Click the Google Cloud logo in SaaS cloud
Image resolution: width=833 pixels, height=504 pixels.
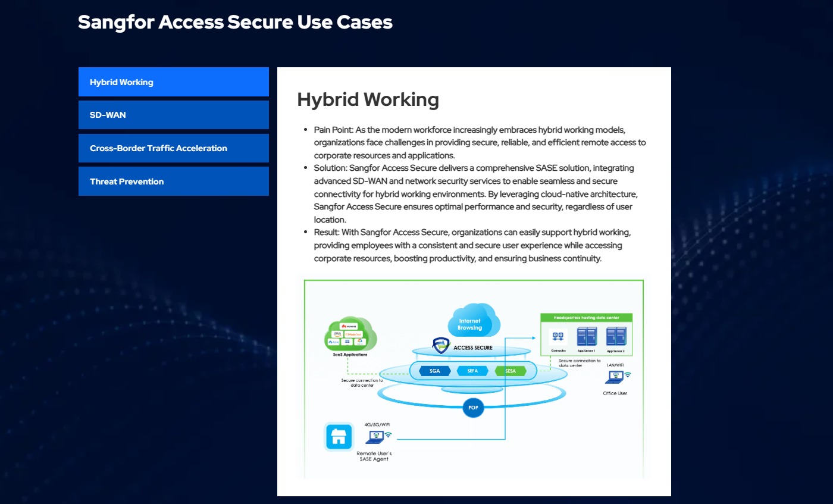[x=360, y=342]
